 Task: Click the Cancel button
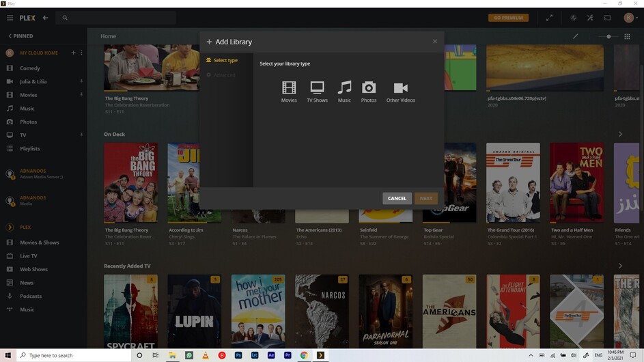pyautogui.click(x=397, y=198)
